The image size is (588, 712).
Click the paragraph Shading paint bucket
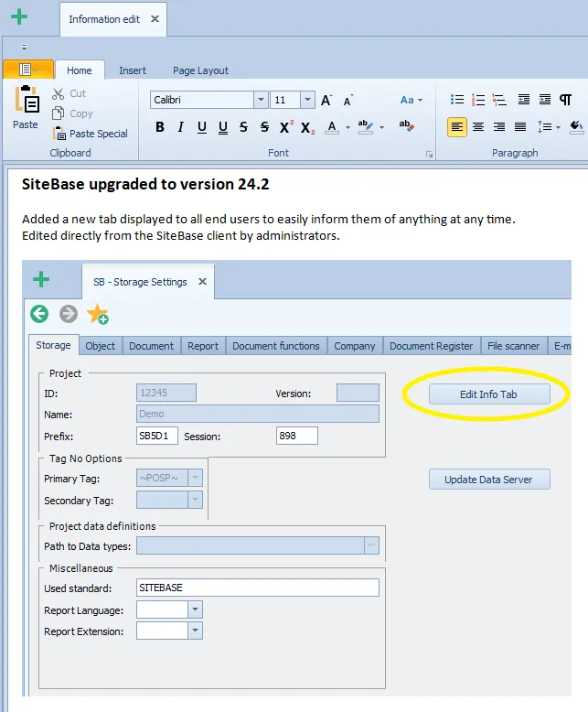coord(576,126)
